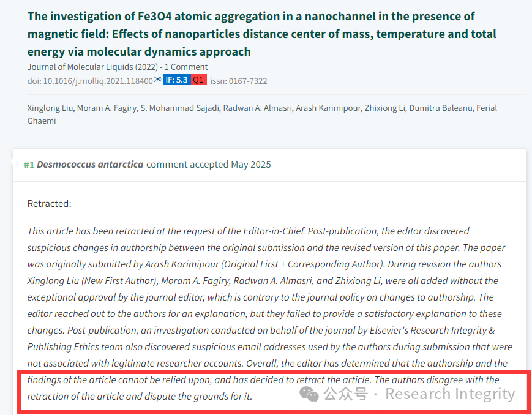Open commenter Desmococcus antarctica profile

coord(90,165)
